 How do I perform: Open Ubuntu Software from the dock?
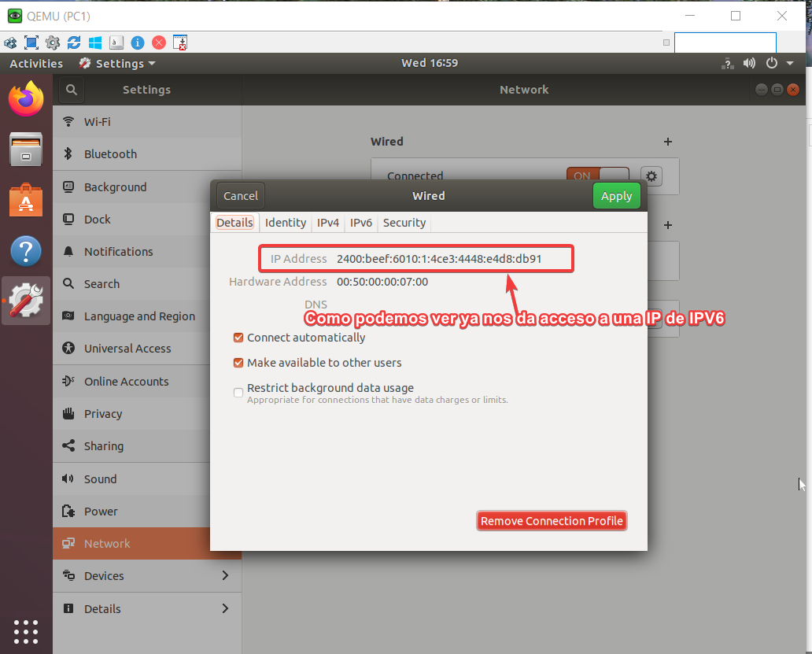tap(26, 201)
